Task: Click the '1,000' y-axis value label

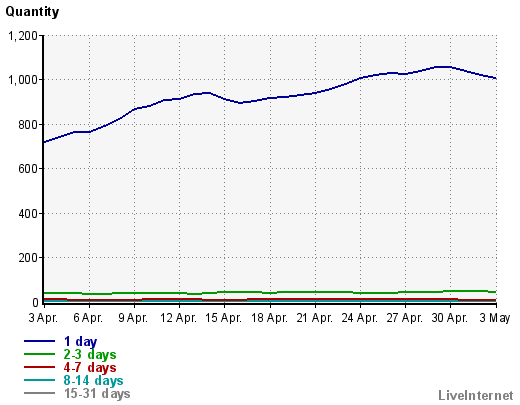Action: [23, 80]
